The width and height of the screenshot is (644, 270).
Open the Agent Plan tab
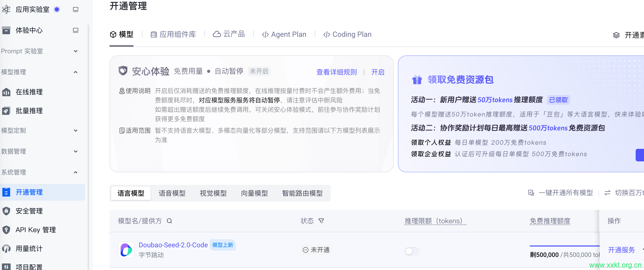coord(284,34)
